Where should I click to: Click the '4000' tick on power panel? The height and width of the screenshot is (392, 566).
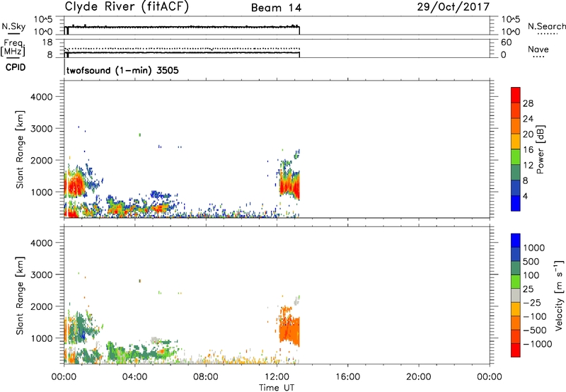point(41,97)
